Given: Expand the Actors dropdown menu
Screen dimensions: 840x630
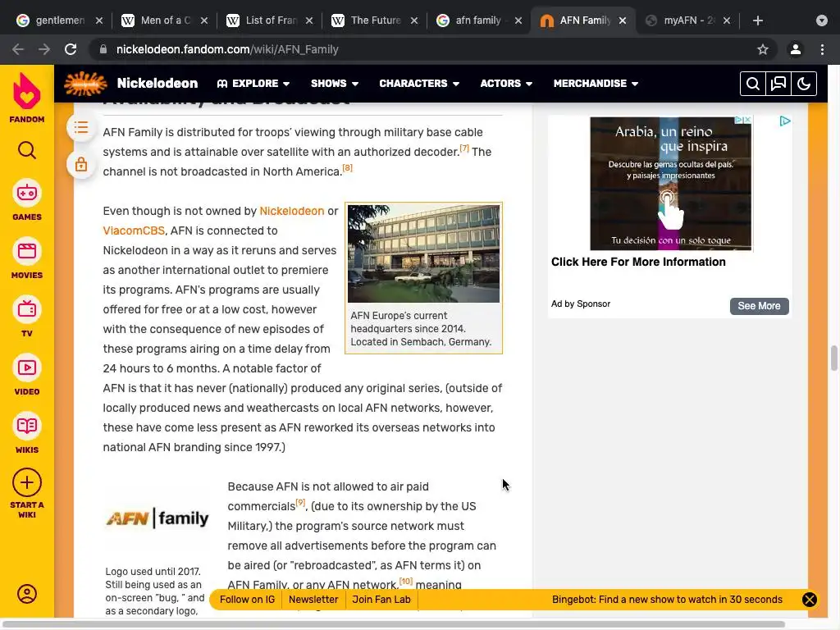Looking at the screenshot, I should 506,84.
